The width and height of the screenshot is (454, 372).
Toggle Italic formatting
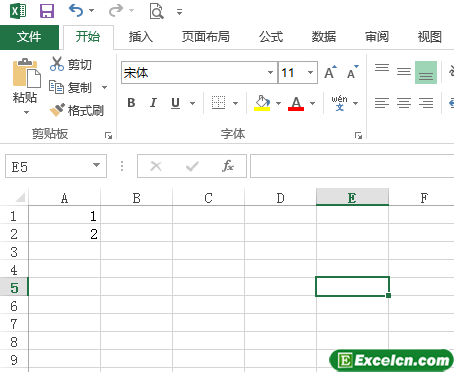[153, 103]
